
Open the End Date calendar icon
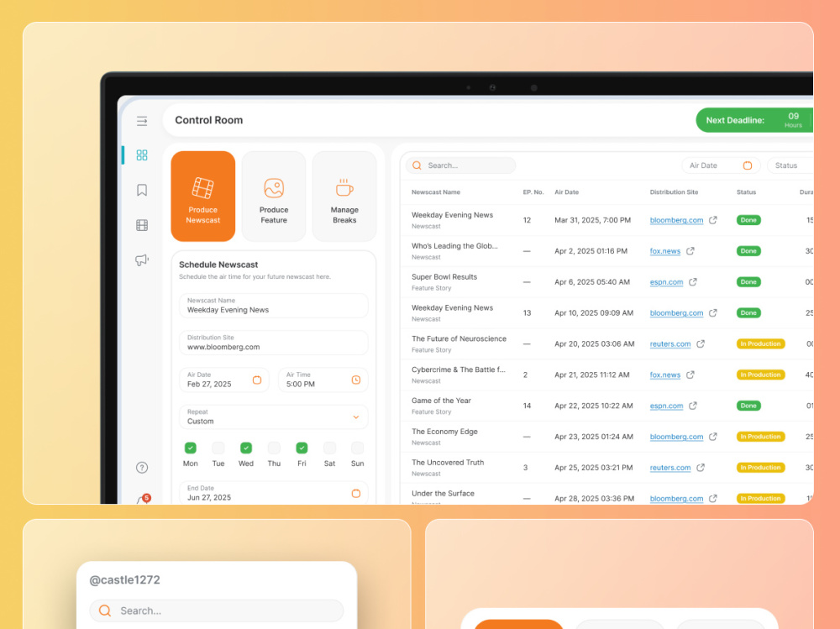point(355,494)
